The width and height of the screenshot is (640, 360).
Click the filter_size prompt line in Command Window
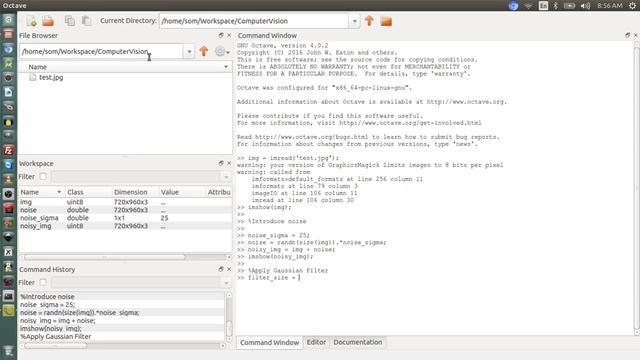pos(269,278)
